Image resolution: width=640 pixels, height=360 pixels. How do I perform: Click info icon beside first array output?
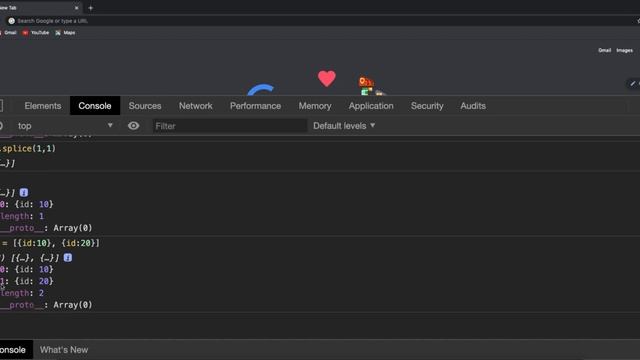[24, 192]
